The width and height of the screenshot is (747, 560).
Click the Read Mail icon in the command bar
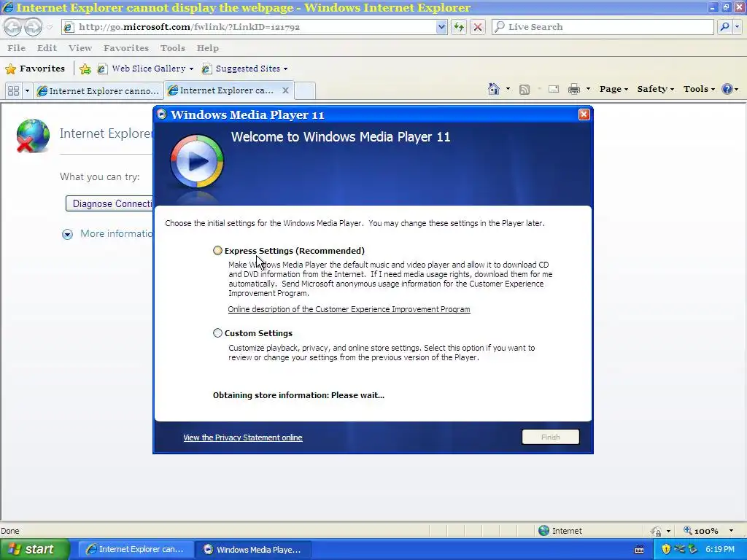(554, 89)
